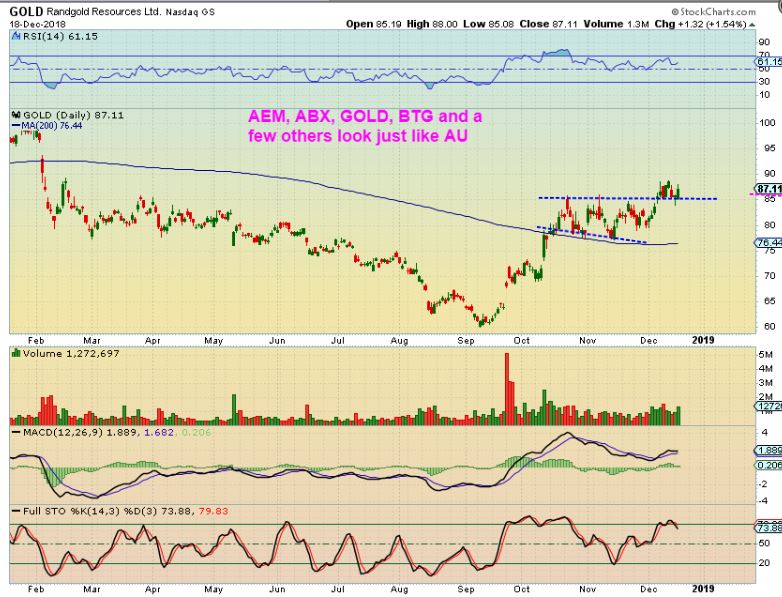Click the black legend dash before MACD(12,26,9)
Image resolution: width=782 pixels, height=597 pixels.
tap(16, 432)
